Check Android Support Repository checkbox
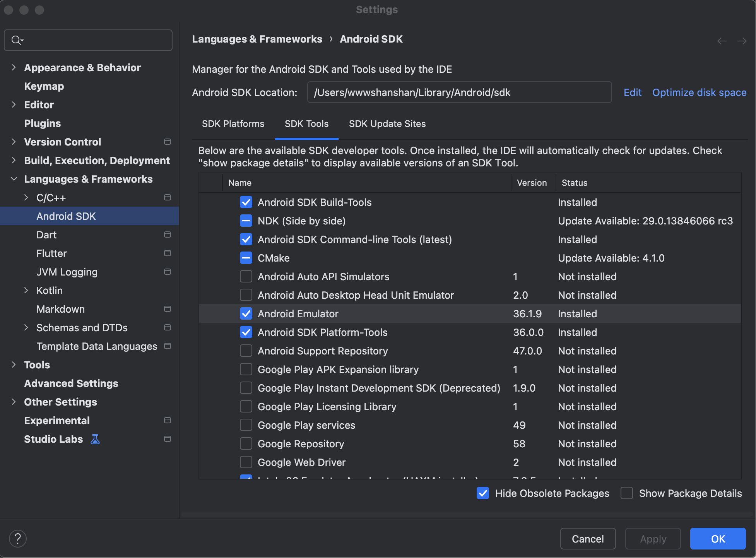Screen dimensions: 756x558 [x=246, y=351]
